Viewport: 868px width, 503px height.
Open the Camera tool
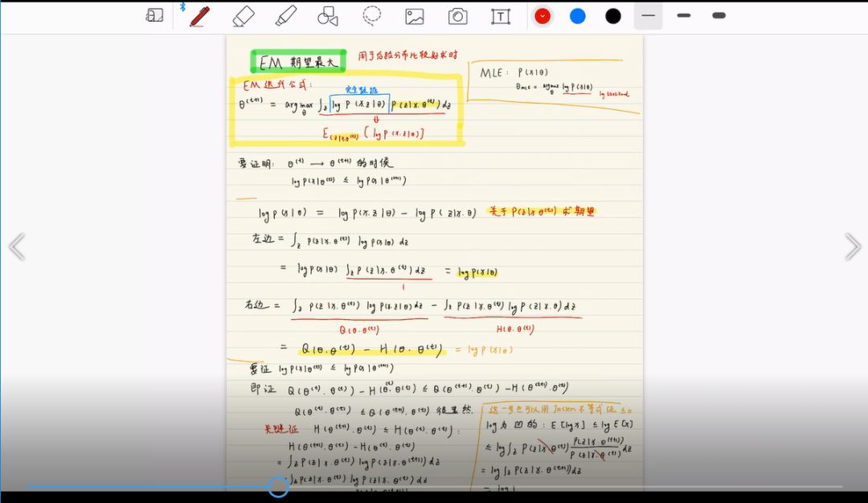coord(458,17)
